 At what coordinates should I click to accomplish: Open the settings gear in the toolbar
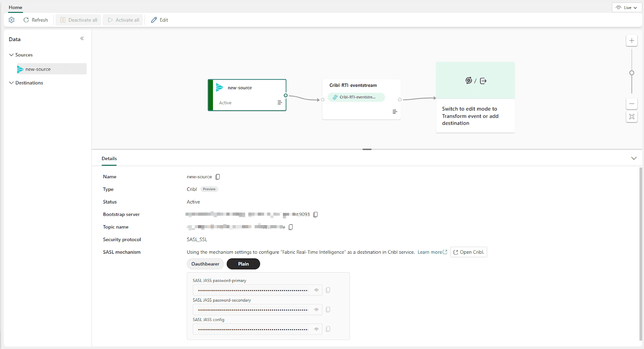click(12, 20)
